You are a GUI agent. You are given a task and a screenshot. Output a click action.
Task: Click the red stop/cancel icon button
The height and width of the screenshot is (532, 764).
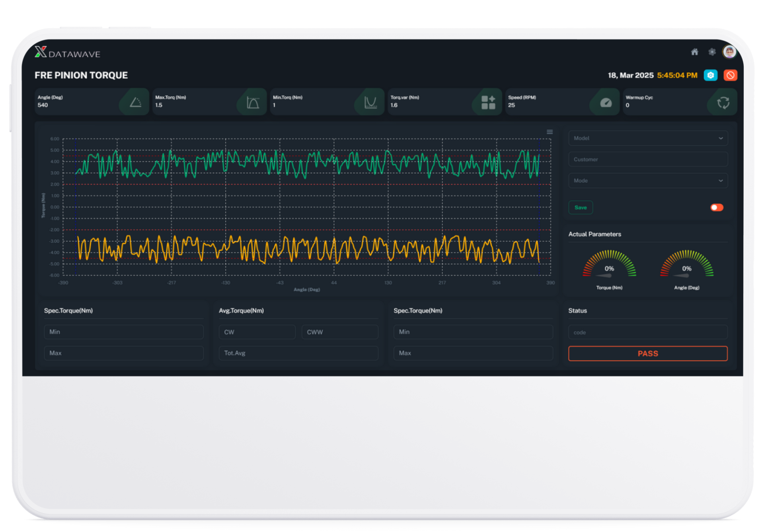[x=730, y=75]
